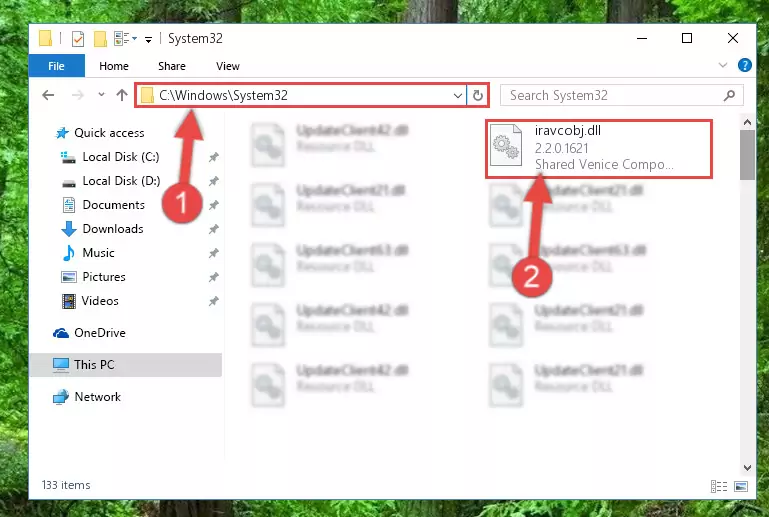Open the Customize Quick Access Toolbar dropdown arrow

point(148,39)
